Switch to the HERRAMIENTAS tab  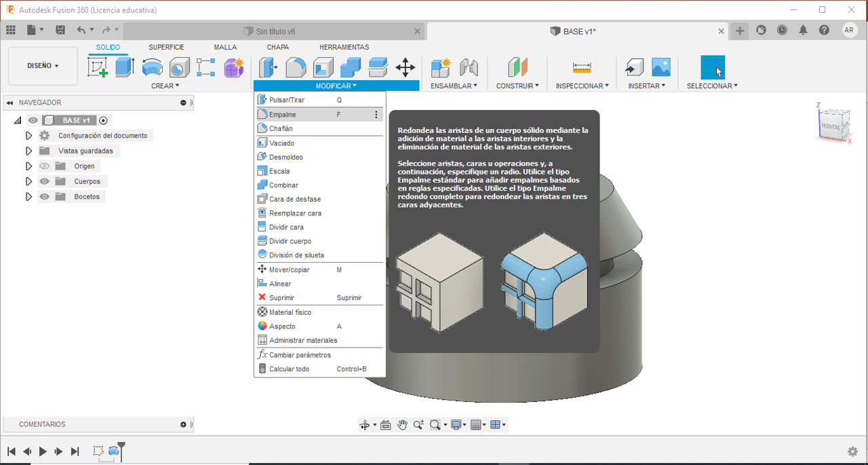click(x=344, y=48)
